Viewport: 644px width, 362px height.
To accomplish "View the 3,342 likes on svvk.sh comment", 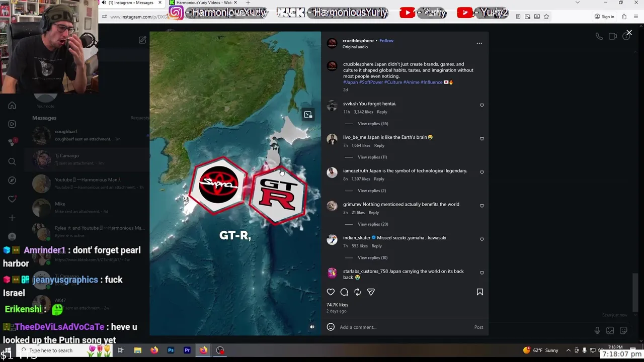I will [363, 112].
